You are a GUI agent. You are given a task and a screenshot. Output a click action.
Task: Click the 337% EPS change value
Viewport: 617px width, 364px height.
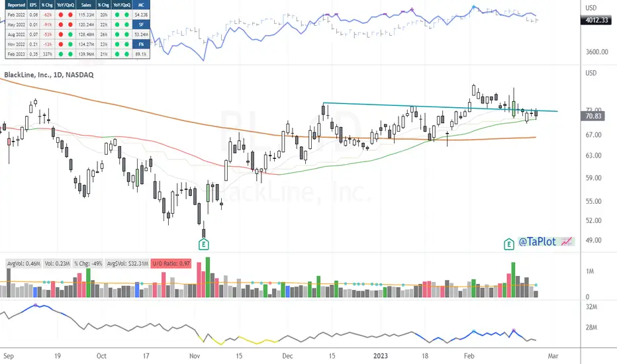[x=48, y=54]
